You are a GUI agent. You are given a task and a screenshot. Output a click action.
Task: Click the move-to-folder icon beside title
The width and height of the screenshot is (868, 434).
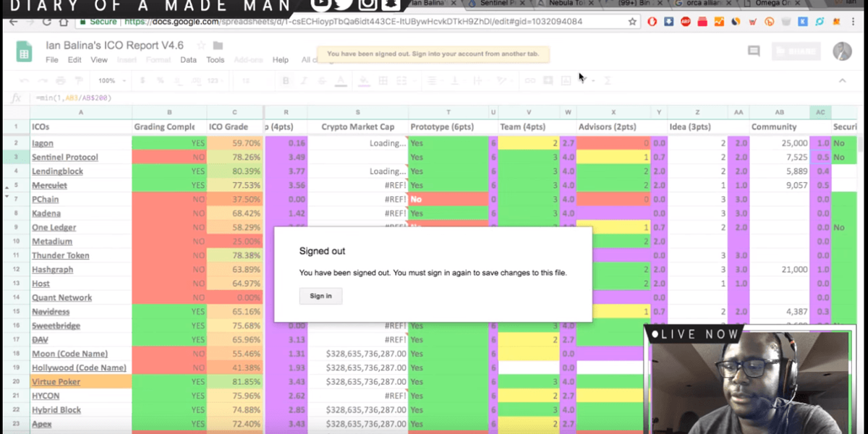[x=218, y=46]
